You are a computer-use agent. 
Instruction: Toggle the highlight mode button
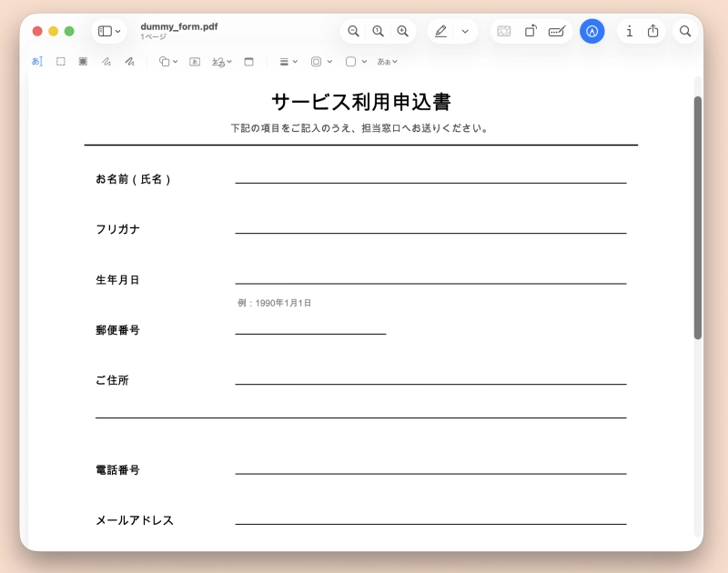point(442,31)
